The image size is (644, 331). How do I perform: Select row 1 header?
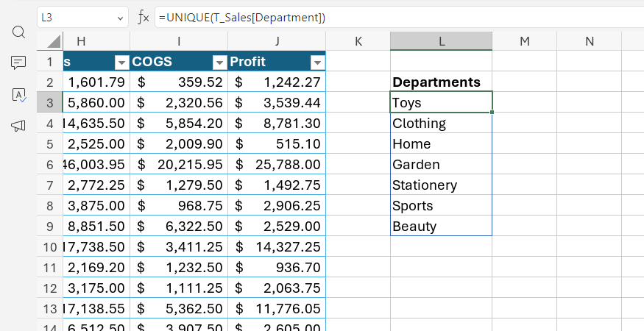50,62
